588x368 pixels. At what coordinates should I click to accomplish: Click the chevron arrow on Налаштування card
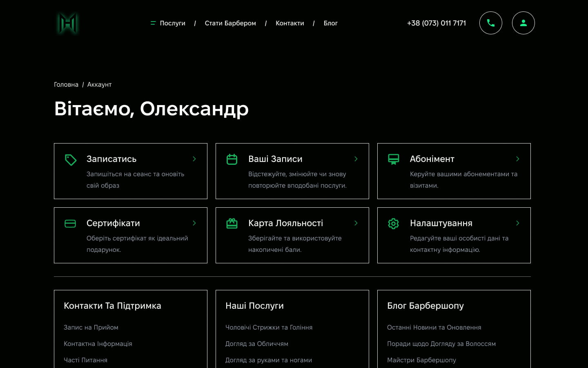[517, 223]
